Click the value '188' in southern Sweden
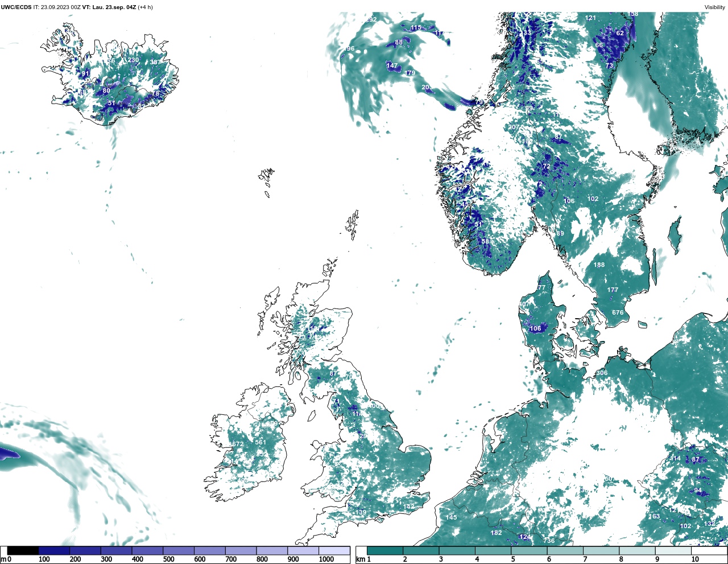Screen dimensions: 728x564 [599, 265]
